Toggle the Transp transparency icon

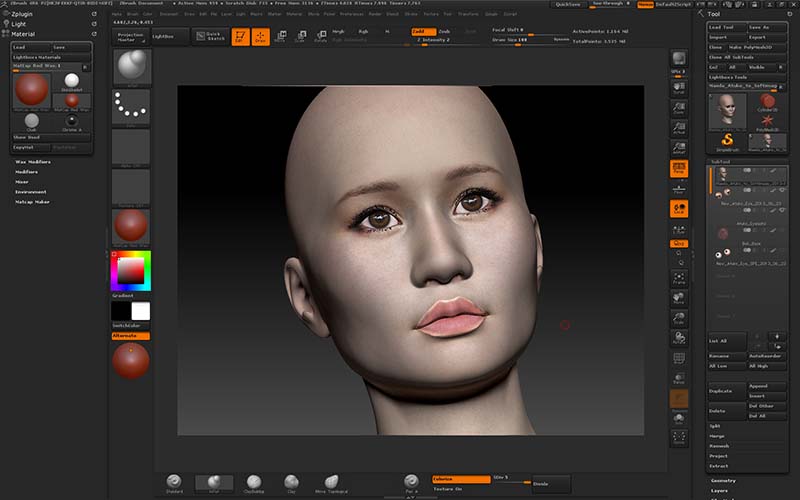coord(679,379)
